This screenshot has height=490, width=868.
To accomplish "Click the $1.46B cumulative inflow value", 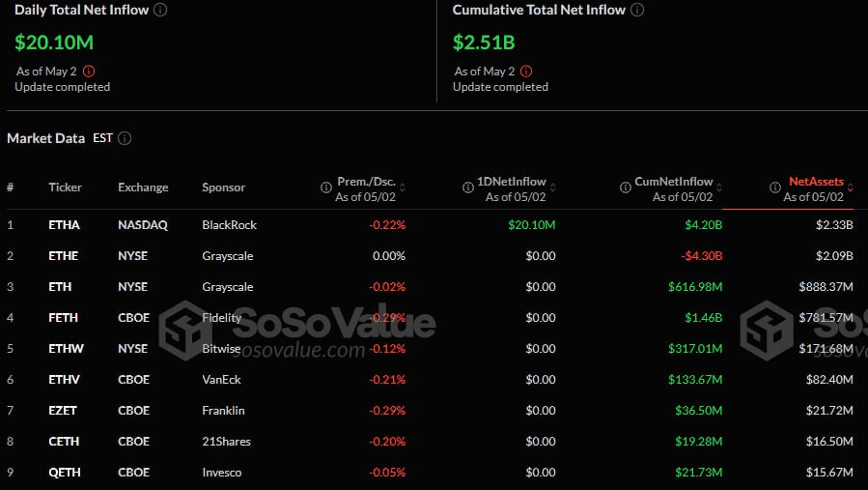I will tap(703, 318).
